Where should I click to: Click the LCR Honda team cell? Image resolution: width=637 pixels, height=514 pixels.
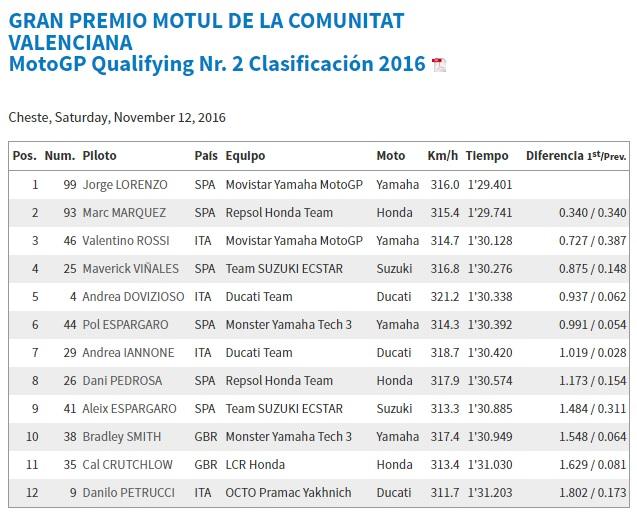(x=255, y=465)
